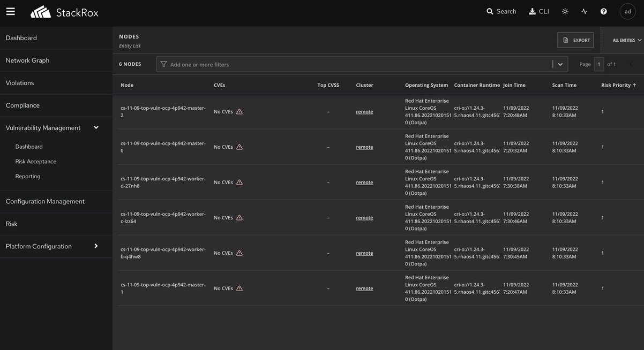Sort by Container Runtime column header
The height and width of the screenshot is (350, 644).
477,85
